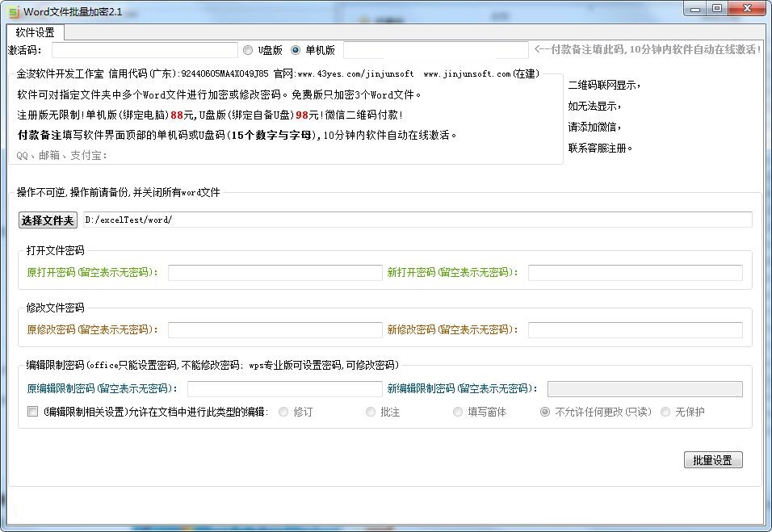Maximize the Word文件批量加密 window

pos(717,8)
